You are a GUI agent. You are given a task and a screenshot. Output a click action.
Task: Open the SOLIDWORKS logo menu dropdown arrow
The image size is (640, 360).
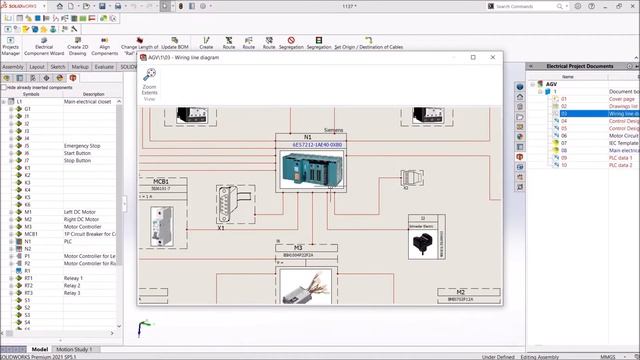point(44,6)
